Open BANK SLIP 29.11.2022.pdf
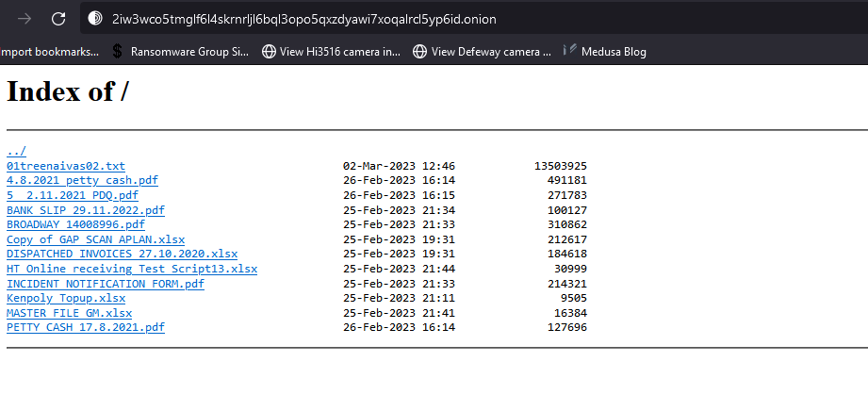The image size is (868, 411). point(86,210)
